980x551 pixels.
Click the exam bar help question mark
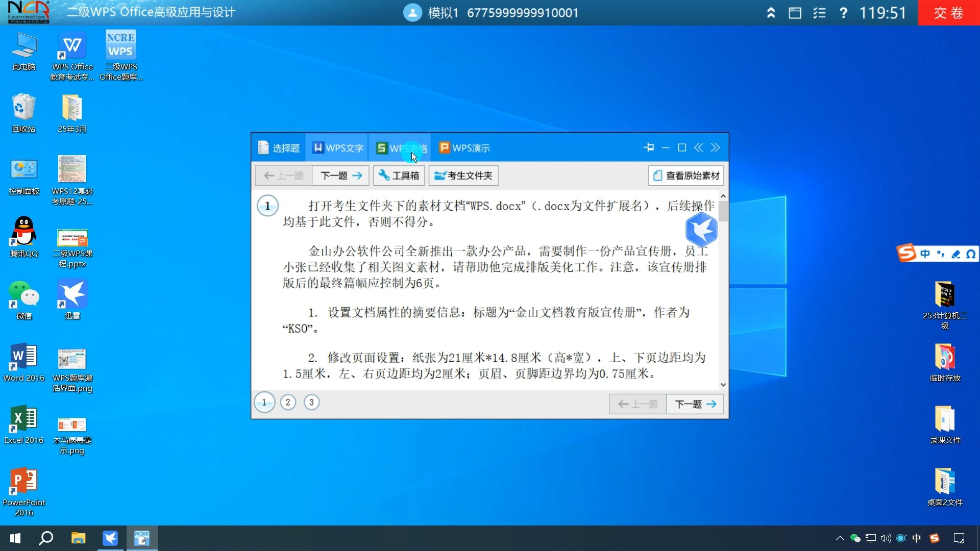point(843,13)
